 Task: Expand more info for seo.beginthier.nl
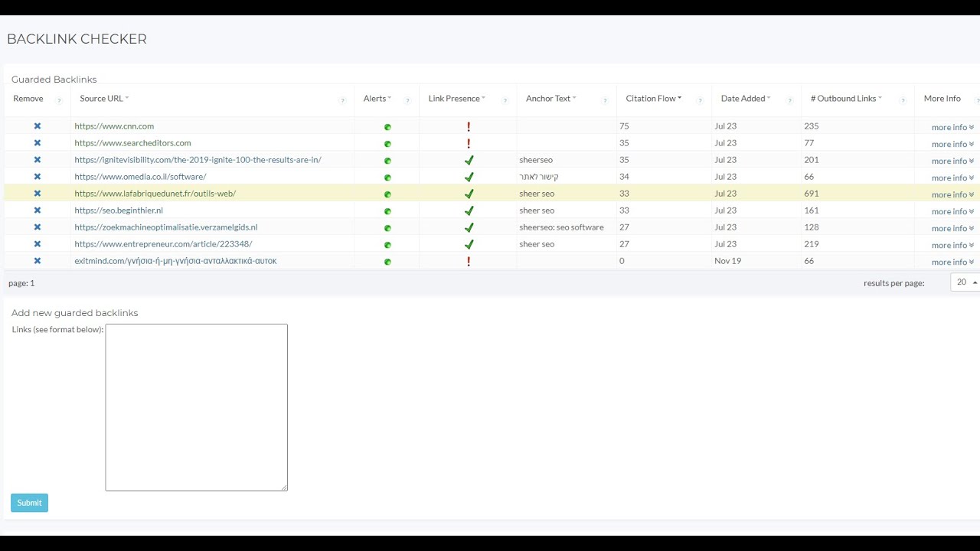(x=952, y=212)
